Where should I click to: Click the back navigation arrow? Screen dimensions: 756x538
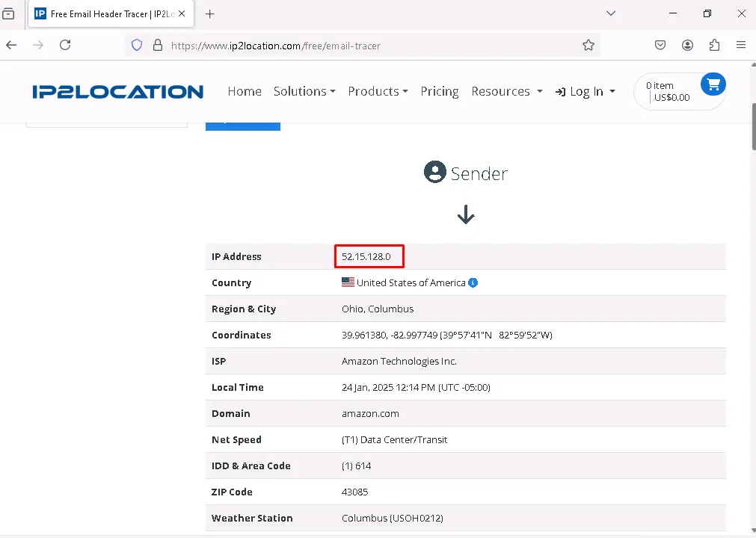(x=12, y=45)
